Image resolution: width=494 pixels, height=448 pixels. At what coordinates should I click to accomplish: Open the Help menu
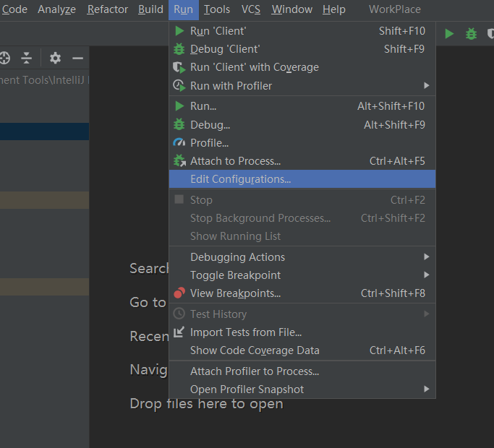click(x=334, y=9)
